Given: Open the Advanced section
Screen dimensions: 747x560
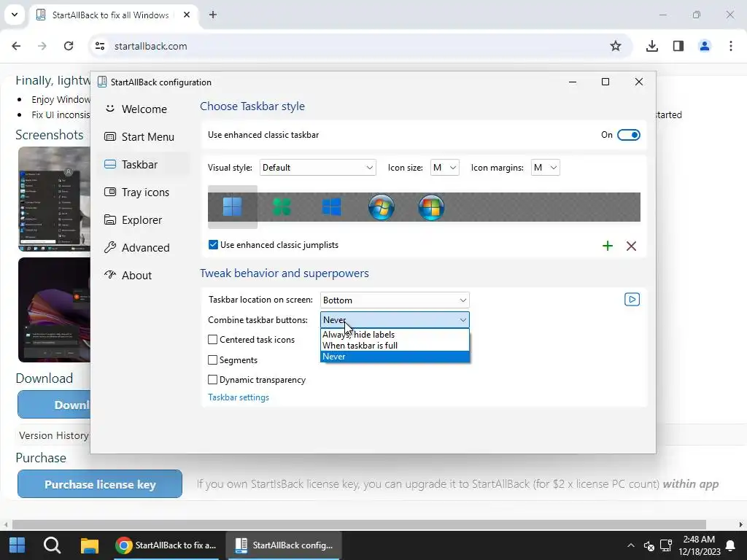Looking at the screenshot, I should [x=144, y=248].
